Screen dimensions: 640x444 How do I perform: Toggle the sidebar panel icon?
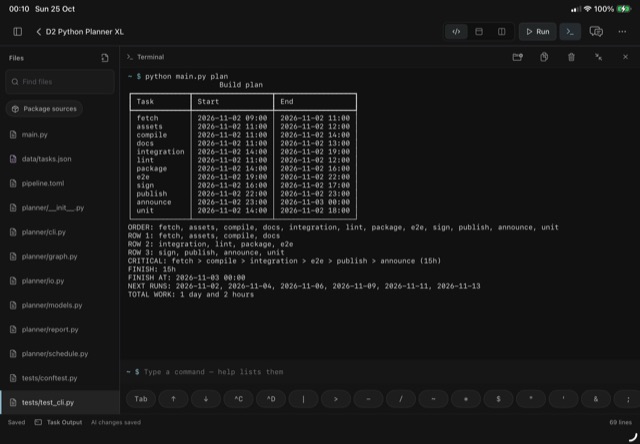click(x=18, y=32)
